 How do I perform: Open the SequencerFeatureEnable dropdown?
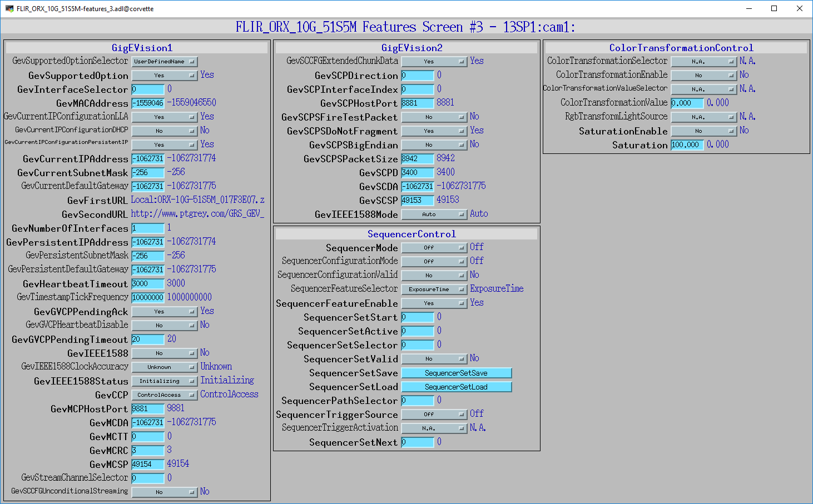(434, 303)
